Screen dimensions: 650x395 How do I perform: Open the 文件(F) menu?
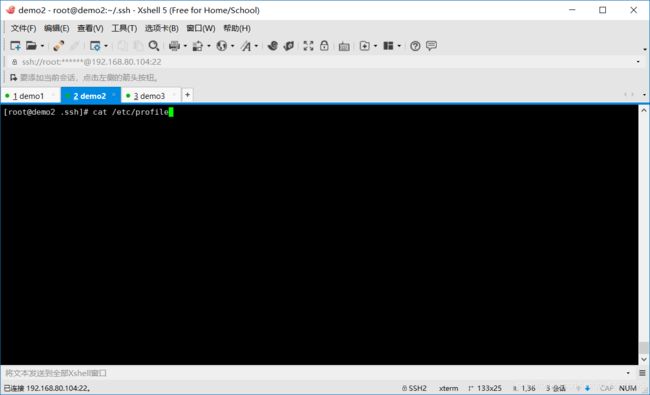(x=23, y=28)
